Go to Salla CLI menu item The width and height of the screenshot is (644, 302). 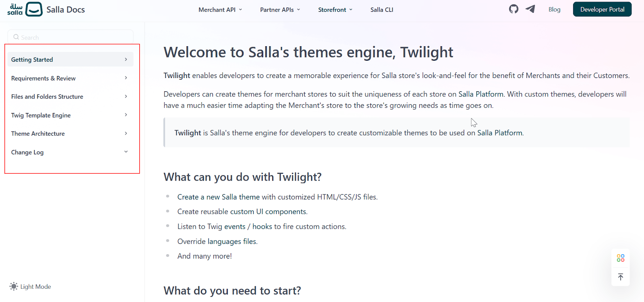[x=382, y=10]
